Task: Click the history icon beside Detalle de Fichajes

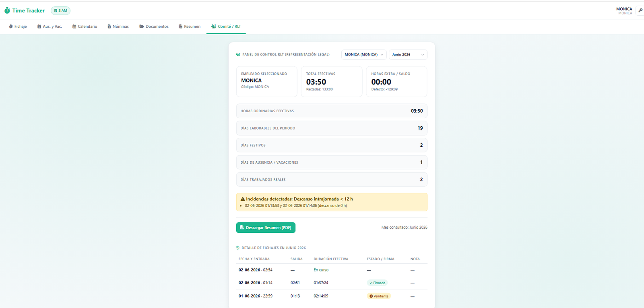Action: [238, 248]
